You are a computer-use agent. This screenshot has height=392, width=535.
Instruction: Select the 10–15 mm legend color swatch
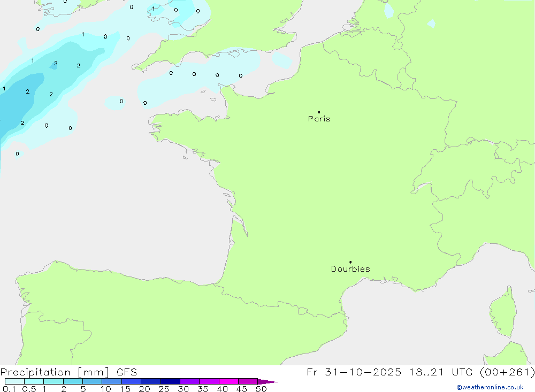click(x=112, y=381)
